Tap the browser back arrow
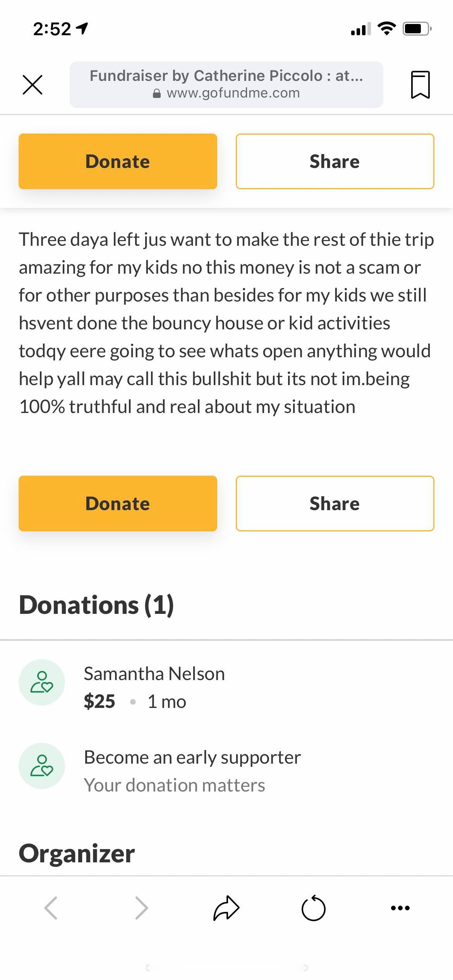 (x=51, y=908)
